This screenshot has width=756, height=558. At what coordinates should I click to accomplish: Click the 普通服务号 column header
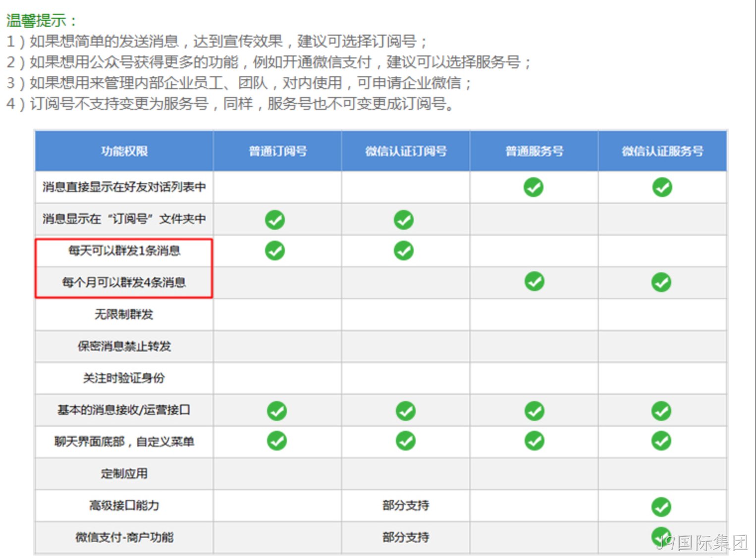535,151
